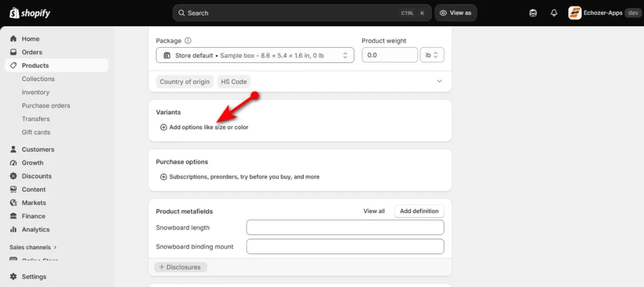Click the package box icon in selector

tap(167, 55)
